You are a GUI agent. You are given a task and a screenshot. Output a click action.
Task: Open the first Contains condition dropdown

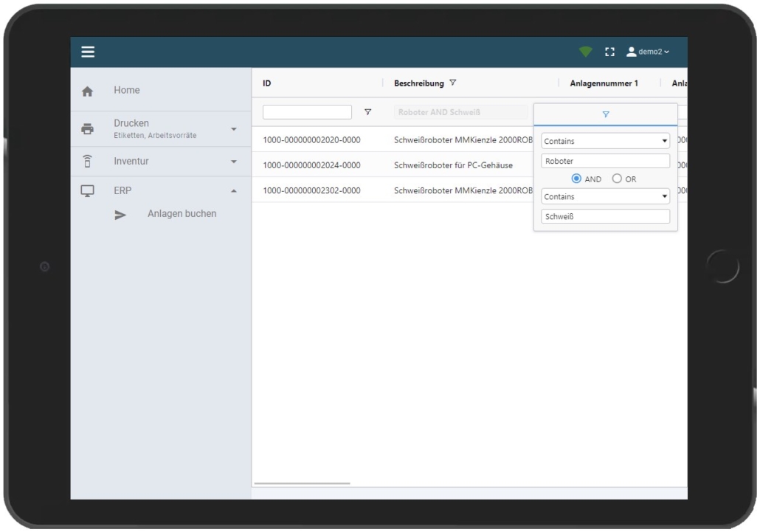tap(605, 141)
